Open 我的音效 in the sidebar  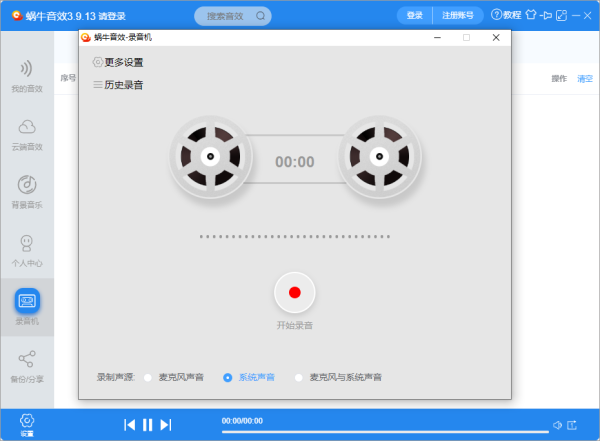[x=27, y=77]
